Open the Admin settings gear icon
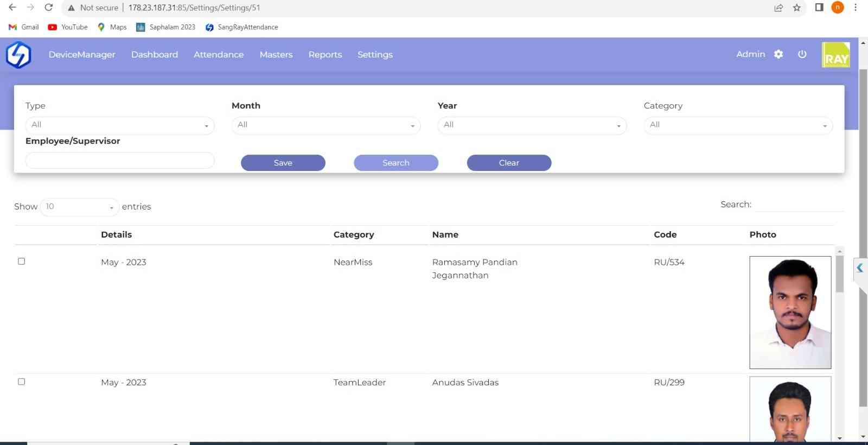Screen dimensions: 868x445 pos(778,54)
